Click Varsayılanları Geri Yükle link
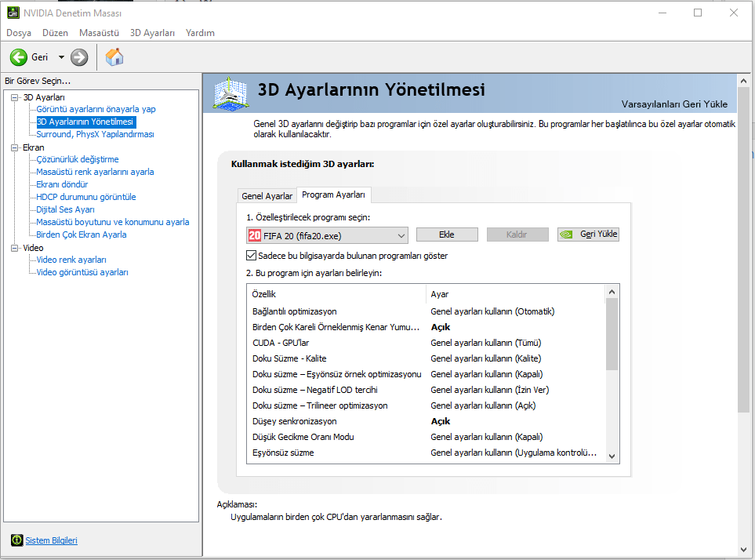The height and width of the screenshot is (560, 755). click(674, 104)
